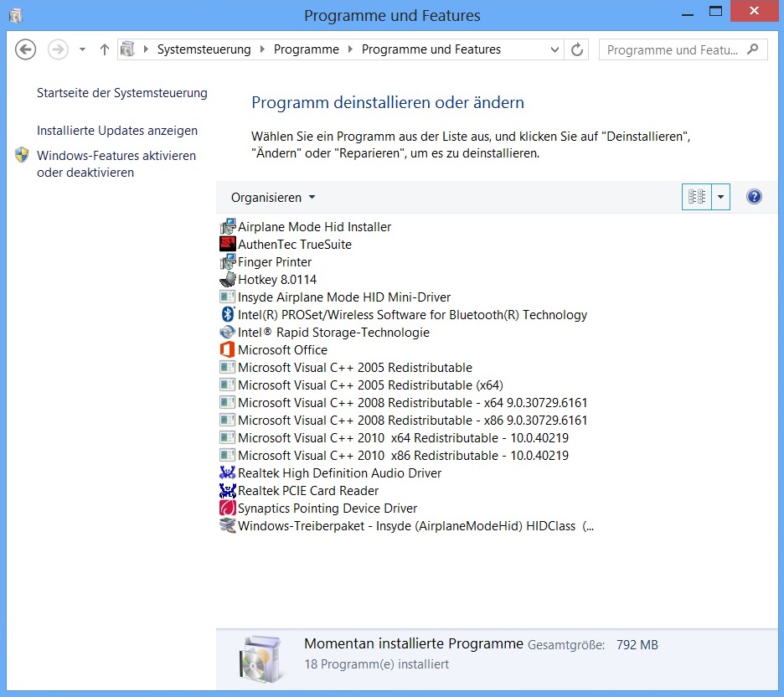This screenshot has height=697, width=784.
Task: Open the view options dropdown arrow
Action: [x=720, y=197]
